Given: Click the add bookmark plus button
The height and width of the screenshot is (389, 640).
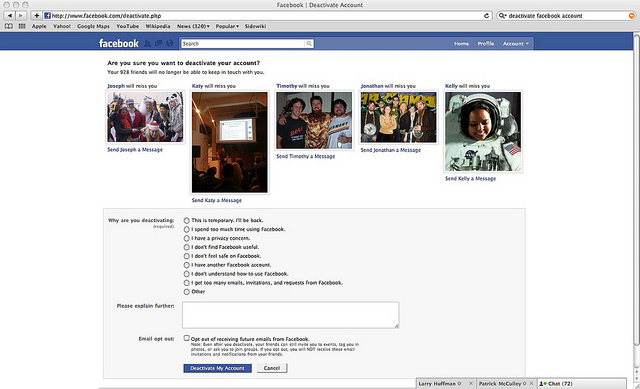Looking at the screenshot, I should click(36, 16).
